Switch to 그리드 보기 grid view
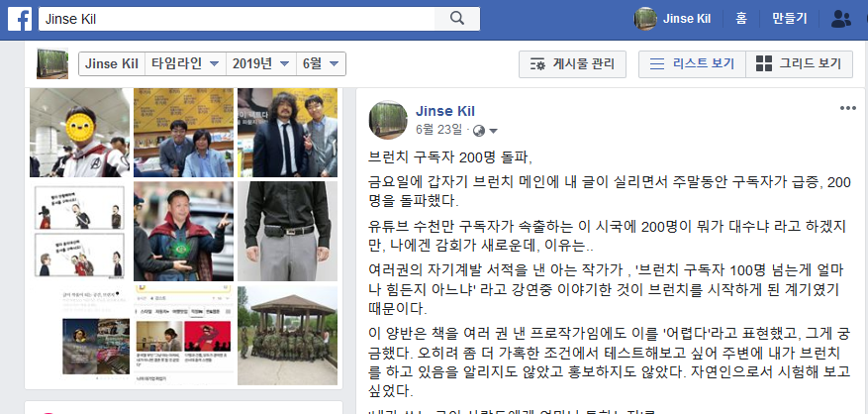 [800, 64]
